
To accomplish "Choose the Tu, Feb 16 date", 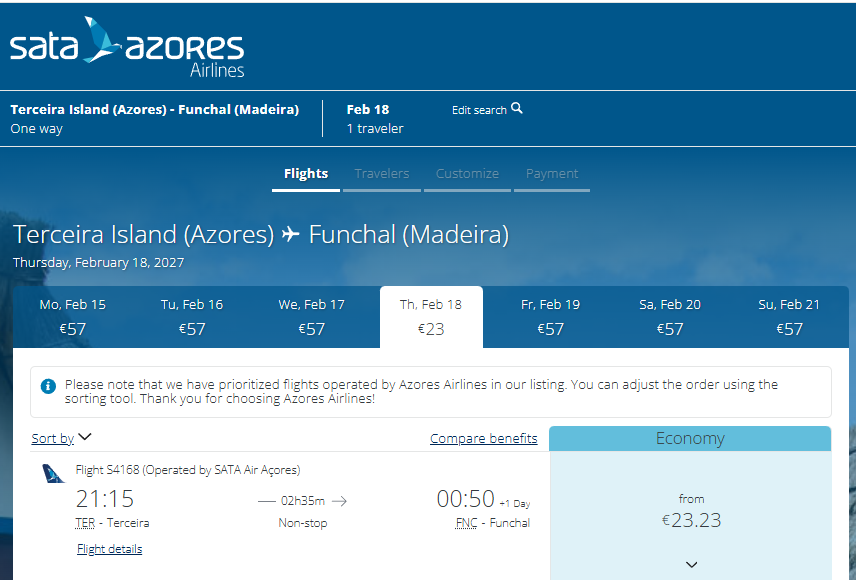I will (x=192, y=317).
